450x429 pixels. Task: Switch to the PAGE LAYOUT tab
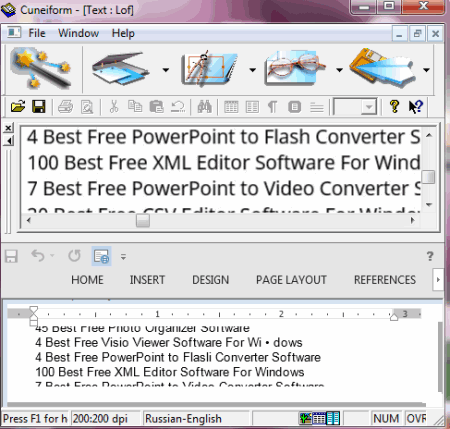[x=291, y=280]
